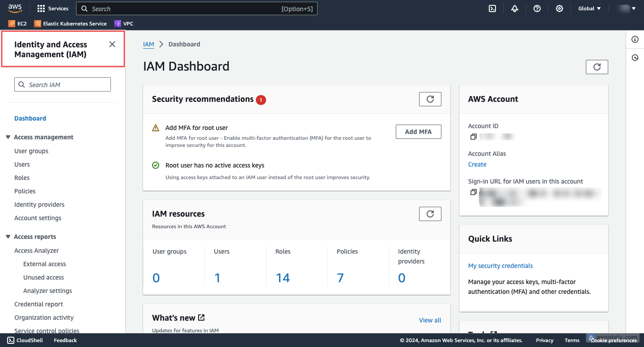
Task: Refresh the Security recommendations panel
Action: point(430,99)
